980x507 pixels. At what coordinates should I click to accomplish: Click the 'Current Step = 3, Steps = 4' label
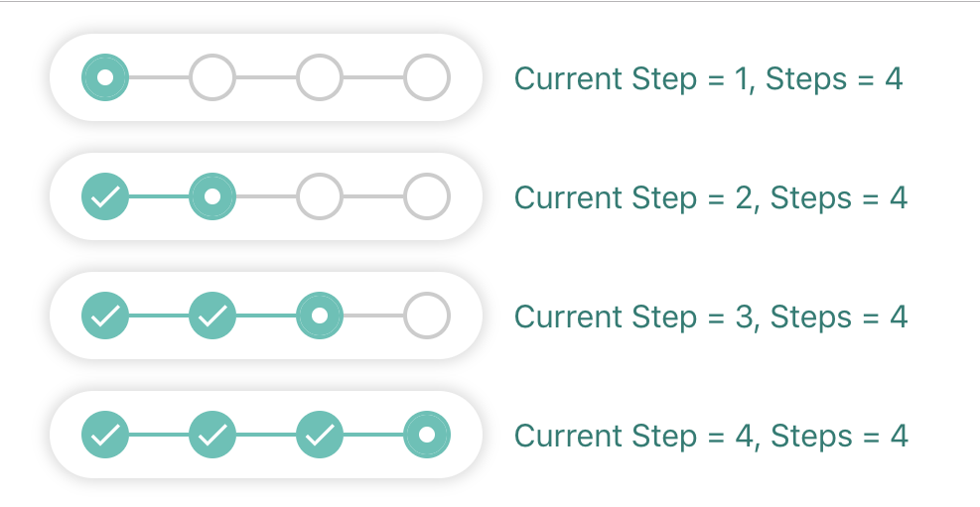[x=711, y=317]
